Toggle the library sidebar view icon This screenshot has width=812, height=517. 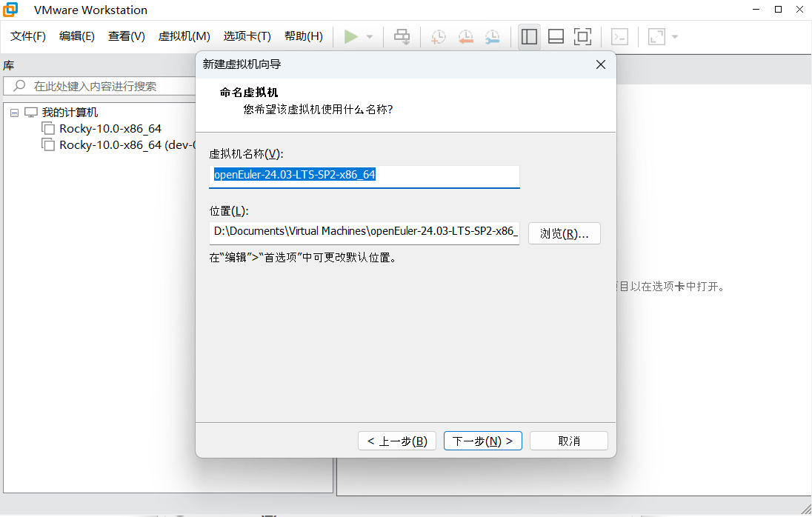529,37
